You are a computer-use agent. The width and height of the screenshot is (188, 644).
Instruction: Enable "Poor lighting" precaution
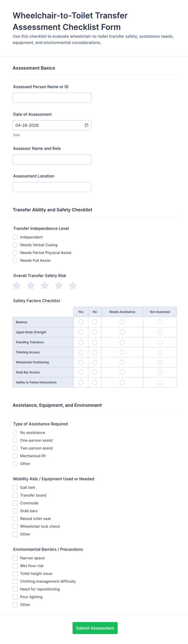15,597
